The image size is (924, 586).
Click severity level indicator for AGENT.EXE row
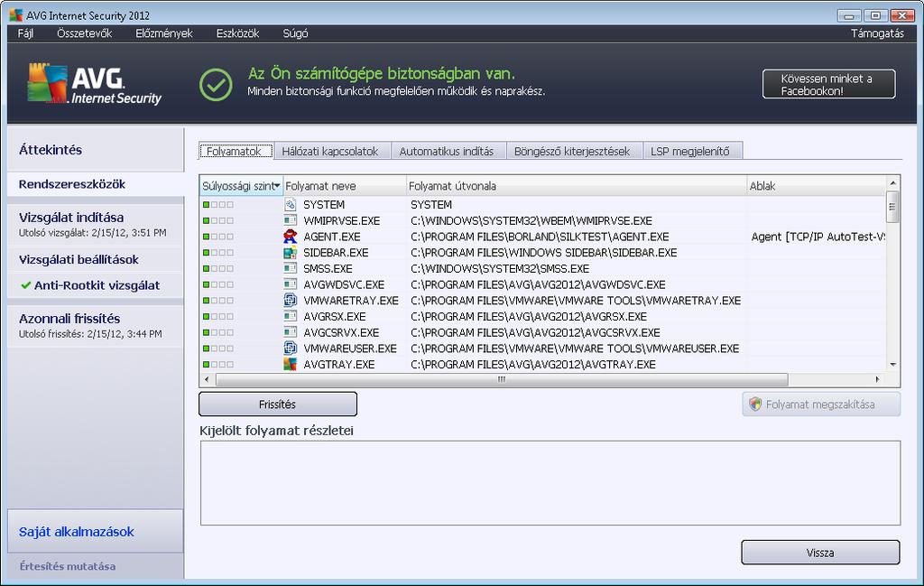[x=218, y=237]
